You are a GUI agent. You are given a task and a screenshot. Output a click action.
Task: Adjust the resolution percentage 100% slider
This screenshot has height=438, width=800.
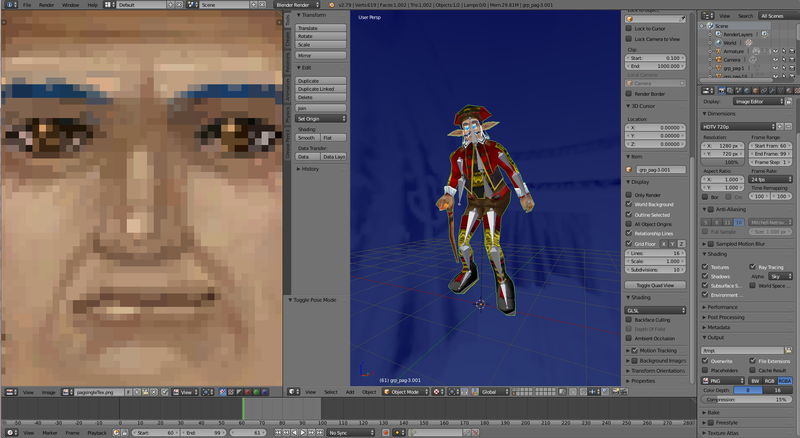click(x=723, y=162)
